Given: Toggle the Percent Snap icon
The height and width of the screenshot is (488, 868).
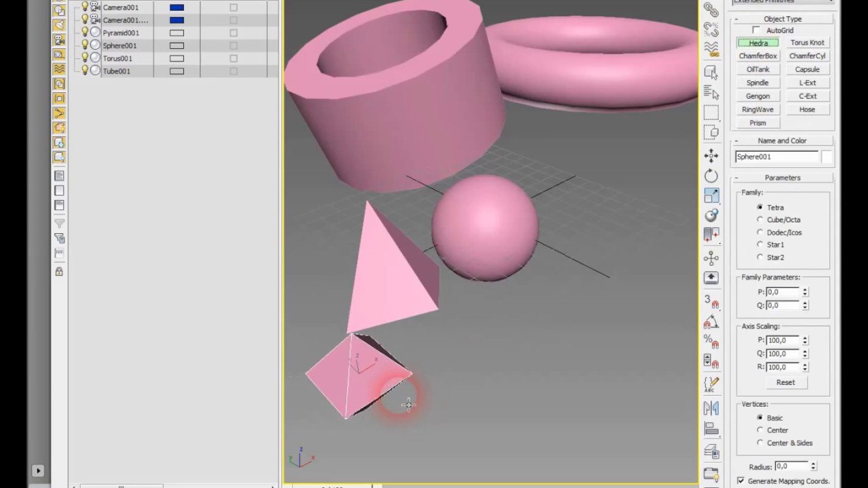Looking at the screenshot, I should pyautogui.click(x=711, y=341).
